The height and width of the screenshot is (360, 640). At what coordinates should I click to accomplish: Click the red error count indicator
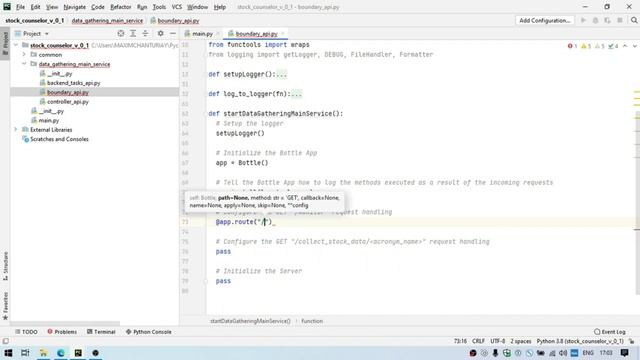[x=572, y=46]
